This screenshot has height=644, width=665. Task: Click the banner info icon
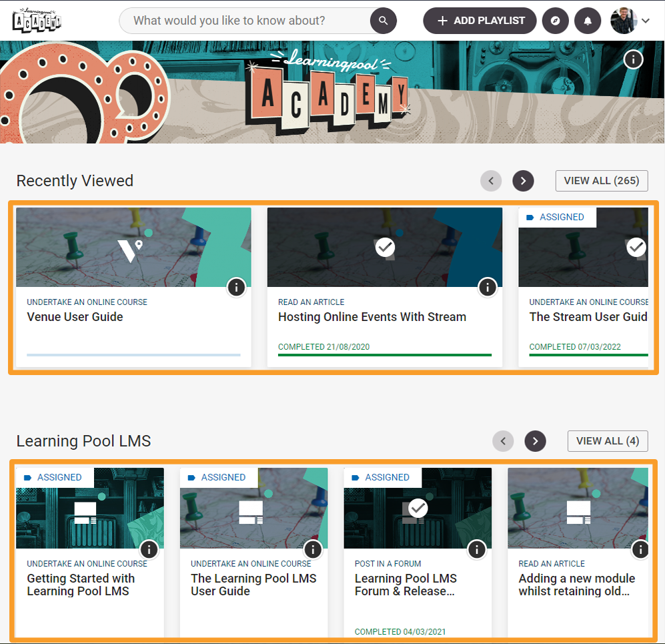coord(633,59)
